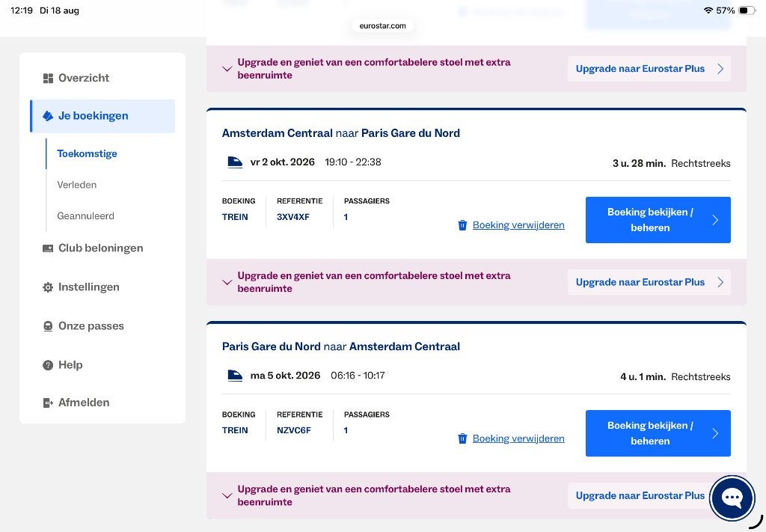Click Upgrade naar Eurostar Plus under NZVC6F
Image resolution: width=766 pixels, height=532 pixels.
(640, 496)
